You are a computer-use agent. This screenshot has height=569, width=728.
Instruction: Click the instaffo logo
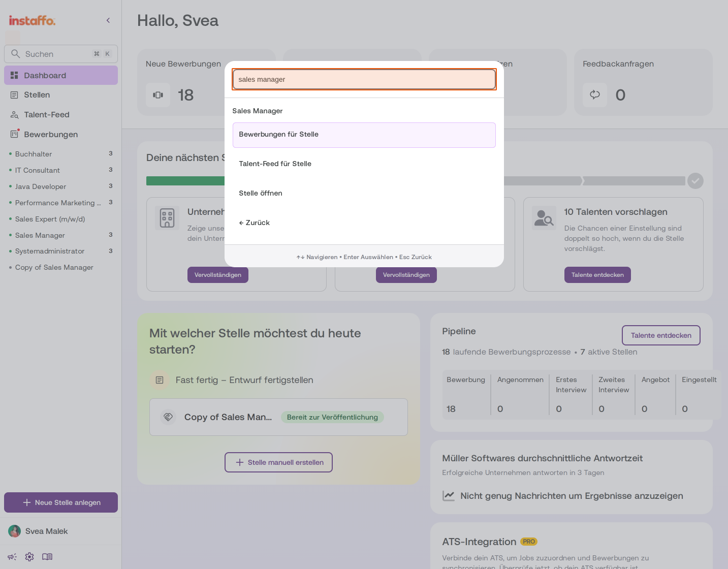(x=32, y=20)
